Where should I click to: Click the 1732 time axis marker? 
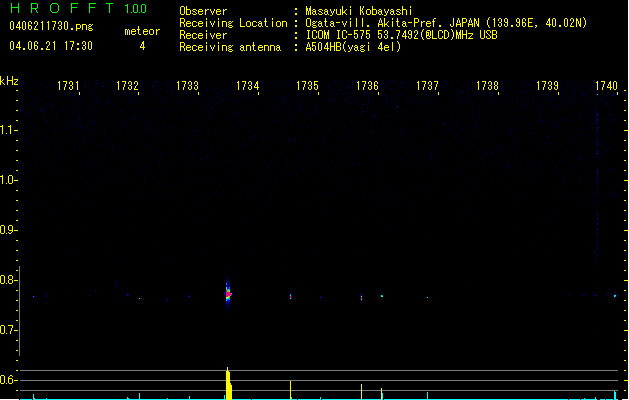(x=127, y=86)
